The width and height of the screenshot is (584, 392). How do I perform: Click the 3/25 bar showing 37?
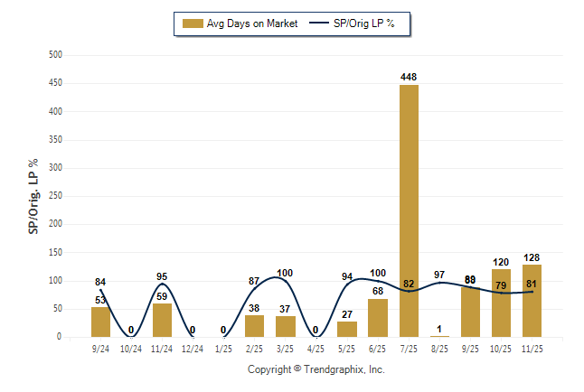(x=286, y=326)
